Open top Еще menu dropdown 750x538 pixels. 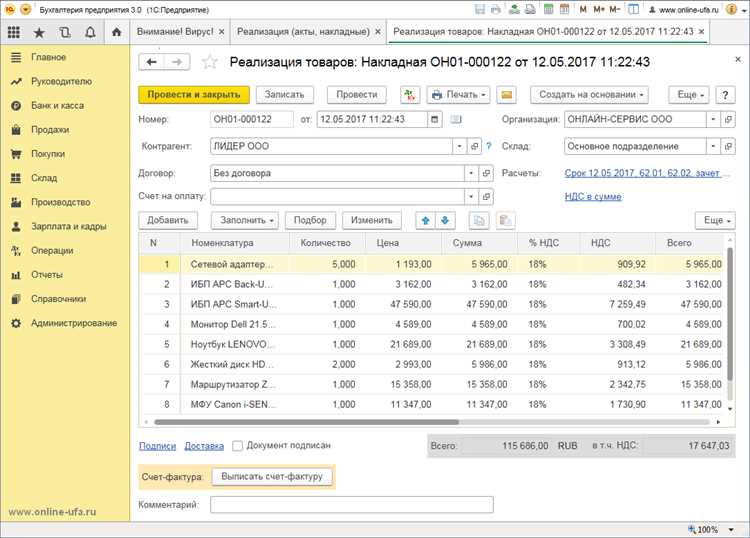coord(689,95)
